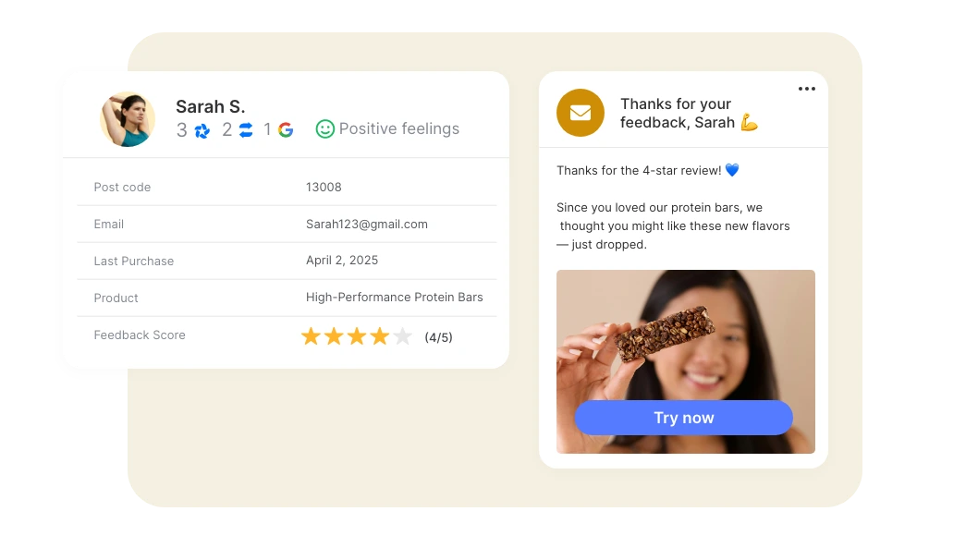Click the protein bar promo image
The height and width of the screenshot is (560, 978).
click(x=686, y=361)
